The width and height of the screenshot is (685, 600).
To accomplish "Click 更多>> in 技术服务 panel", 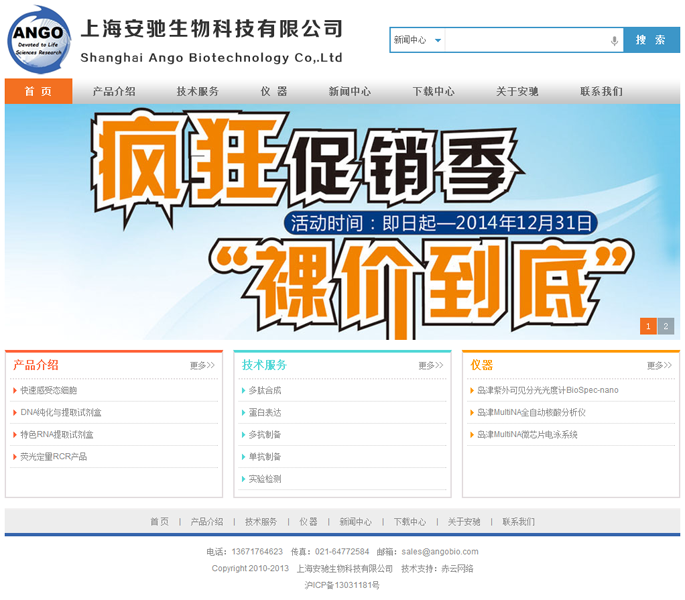I will (431, 365).
